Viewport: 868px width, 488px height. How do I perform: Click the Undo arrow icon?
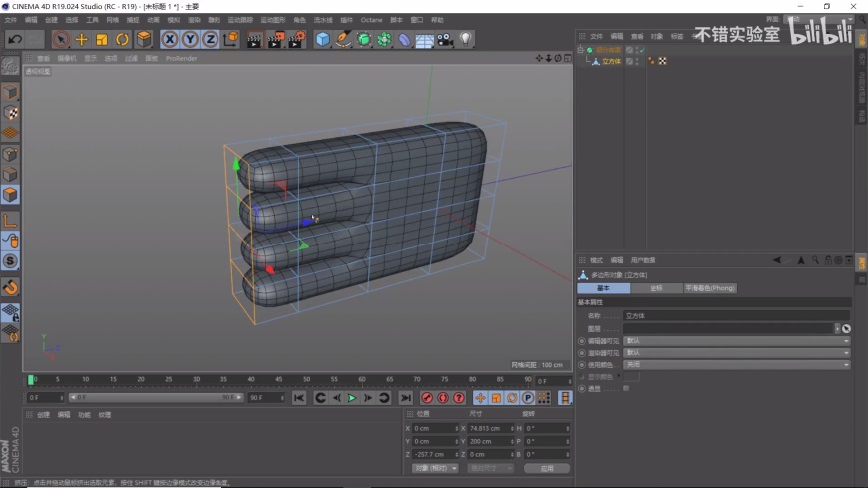coord(15,39)
